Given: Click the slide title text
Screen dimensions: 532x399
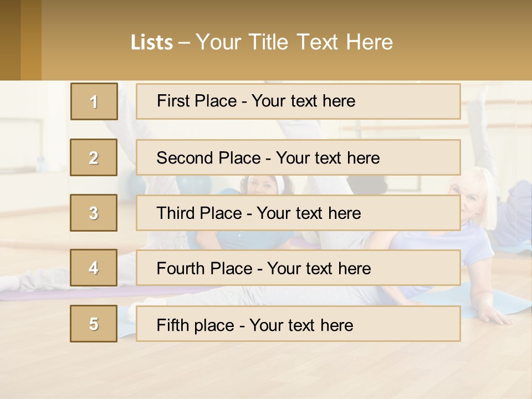Looking at the screenshot, I should [x=262, y=42].
